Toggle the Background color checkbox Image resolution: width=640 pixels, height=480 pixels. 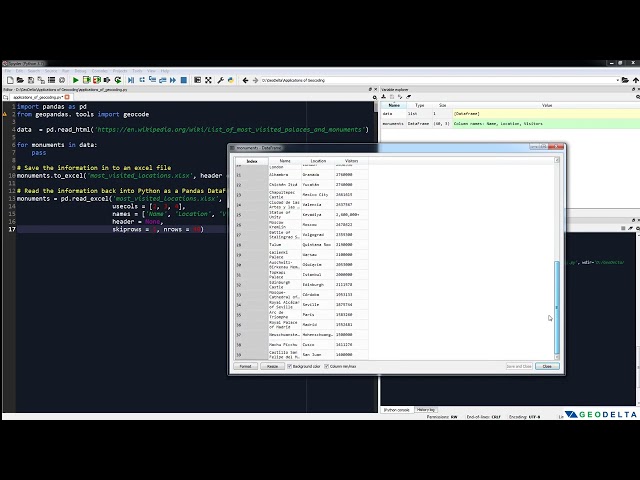pos(290,367)
